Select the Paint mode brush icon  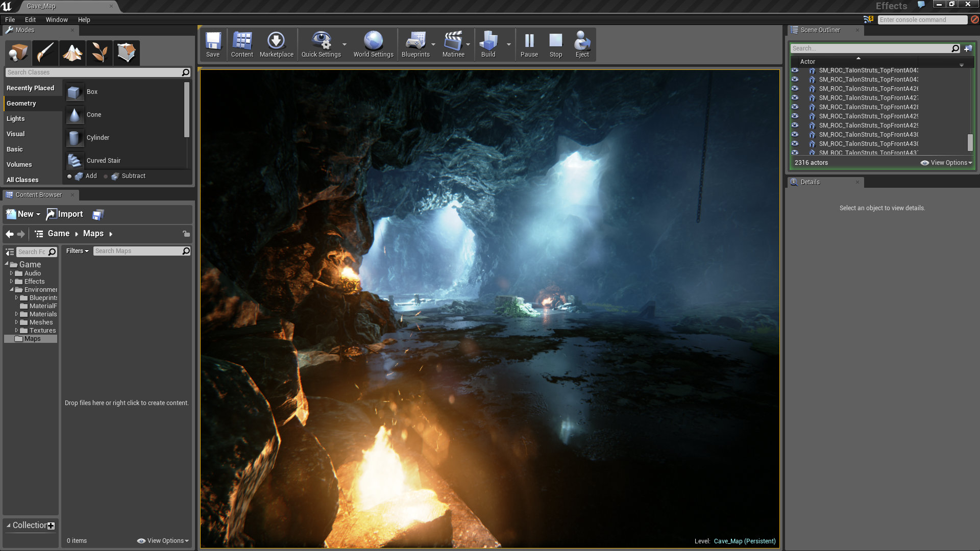coord(45,53)
